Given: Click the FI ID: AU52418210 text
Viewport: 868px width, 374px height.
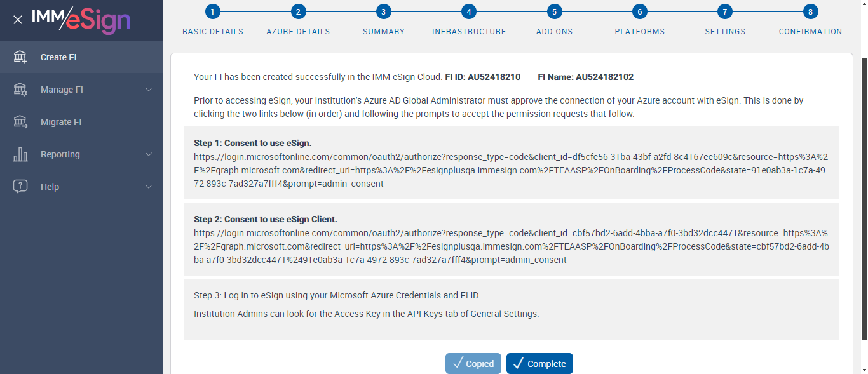Looking at the screenshot, I should coord(483,77).
